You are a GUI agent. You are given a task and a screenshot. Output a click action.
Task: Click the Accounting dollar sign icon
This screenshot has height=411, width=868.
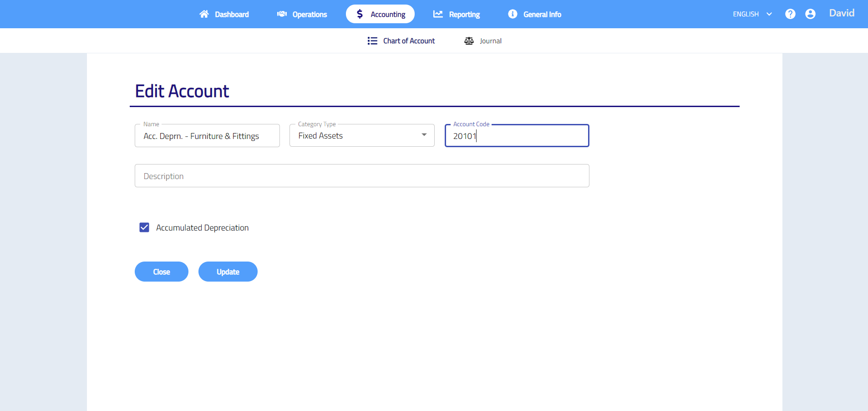click(360, 14)
